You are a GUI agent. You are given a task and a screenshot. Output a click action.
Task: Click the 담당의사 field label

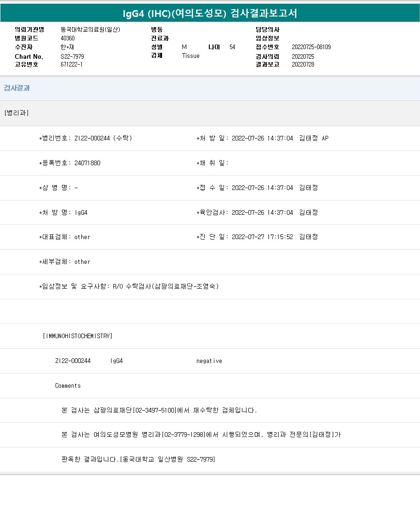coord(268,29)
